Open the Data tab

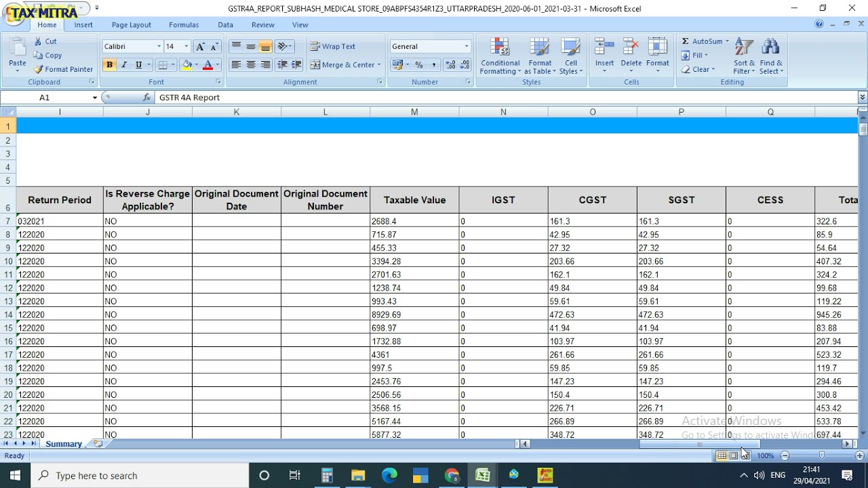pos(226,25)
